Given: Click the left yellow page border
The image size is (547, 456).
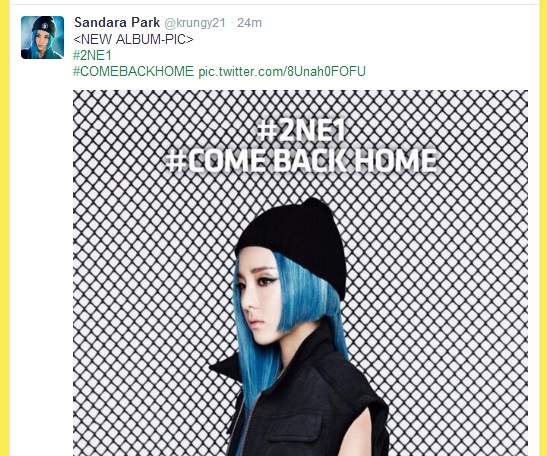Looking at the screenshot, I should coord(5,228).
